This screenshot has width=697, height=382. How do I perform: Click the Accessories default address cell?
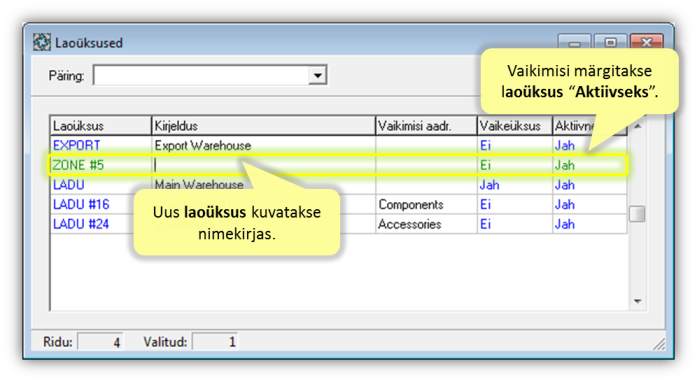[426, 224]
